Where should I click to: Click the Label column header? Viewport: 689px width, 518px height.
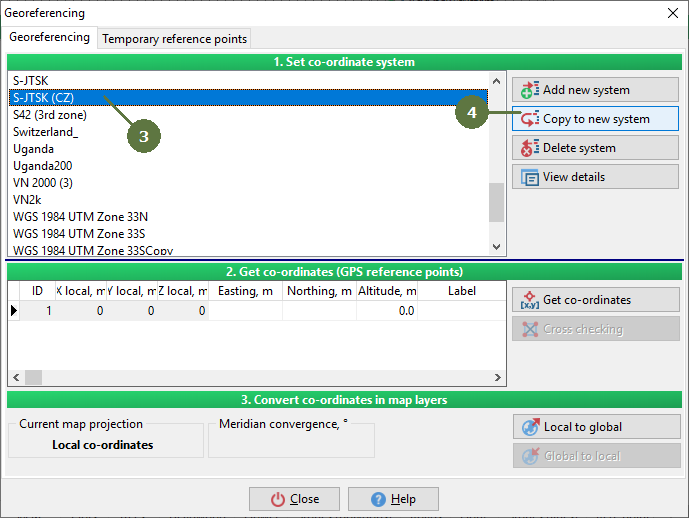pyautogui.click(x=461, y=291)
